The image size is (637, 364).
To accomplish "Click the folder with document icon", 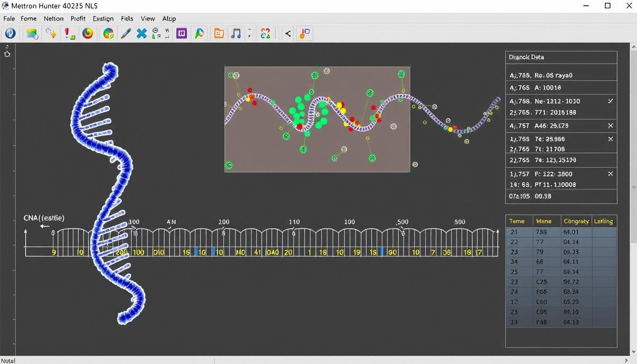I will click(x=218, y=33).
